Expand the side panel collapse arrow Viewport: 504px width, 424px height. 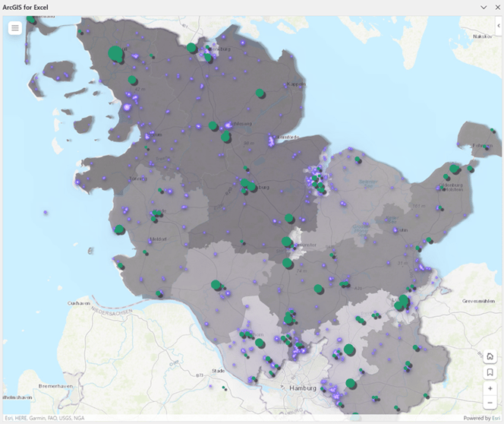coord(499,26)
